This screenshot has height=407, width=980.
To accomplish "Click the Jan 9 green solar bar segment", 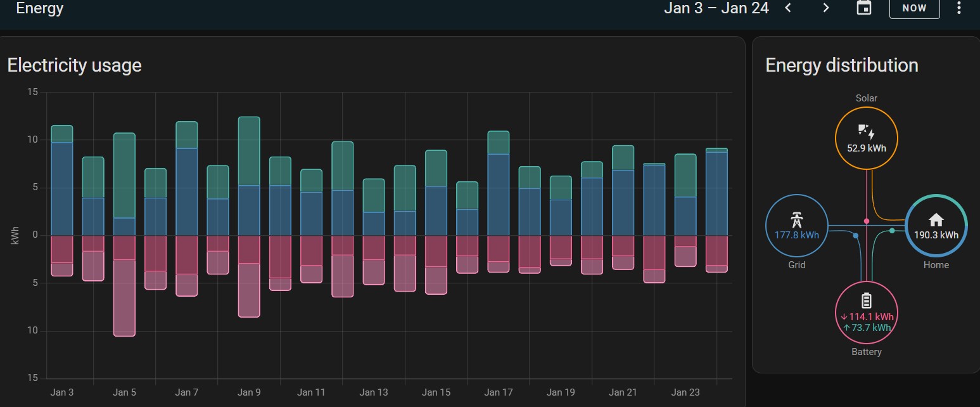I will tap(249, 151).
